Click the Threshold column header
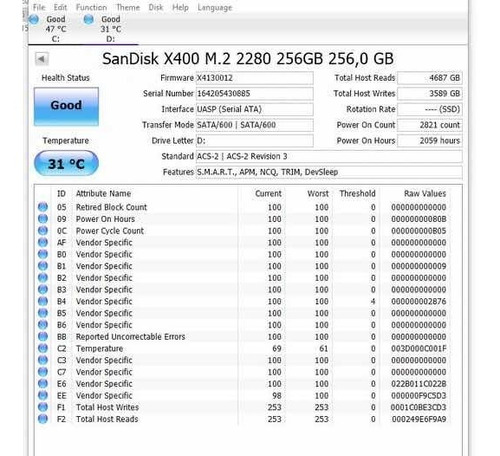 point(357,193)
